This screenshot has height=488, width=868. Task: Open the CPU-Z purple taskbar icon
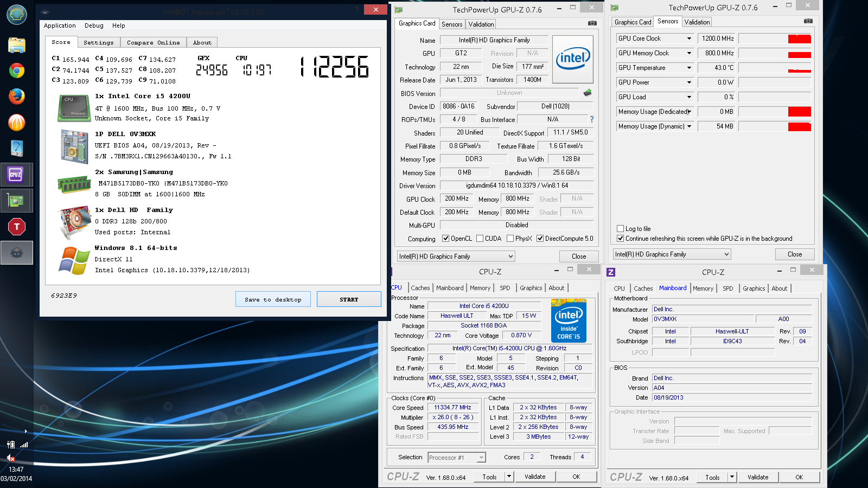(x=16, y=175)
